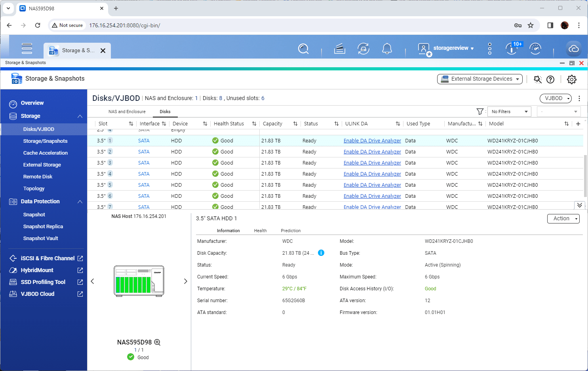Click the tools wrench icon near help
Viewport: 588px width, 371px height.
(x=538, y=79)
